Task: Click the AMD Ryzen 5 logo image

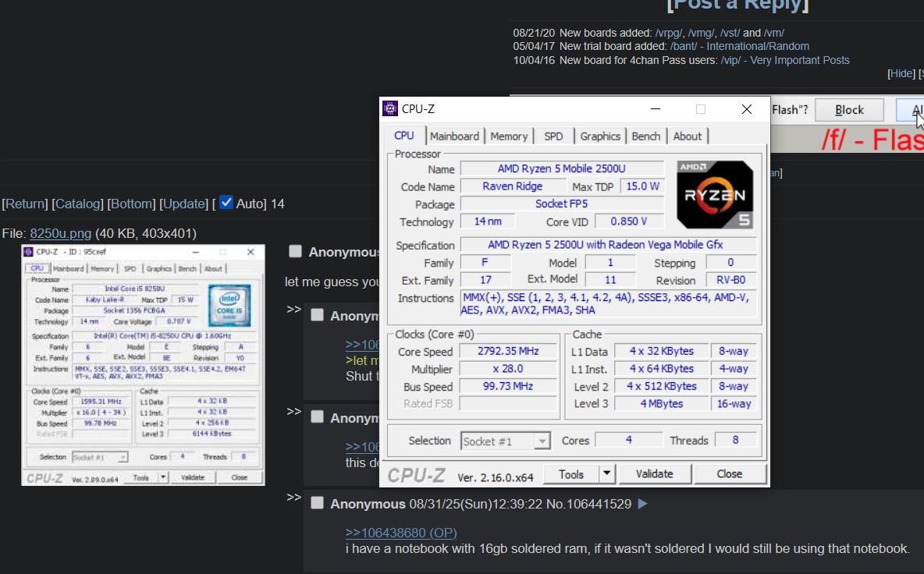Action: click(715, 195)
